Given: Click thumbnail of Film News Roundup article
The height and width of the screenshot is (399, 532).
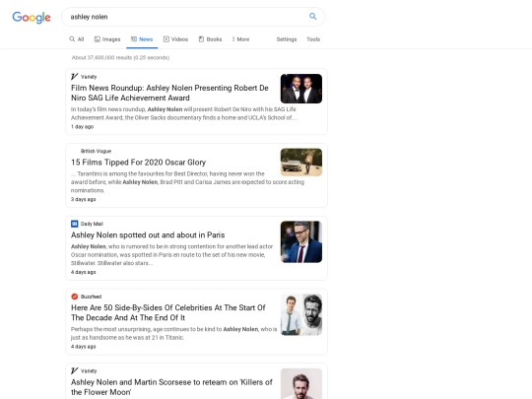Looking at the screenshot, I should (x=301, y=89).
